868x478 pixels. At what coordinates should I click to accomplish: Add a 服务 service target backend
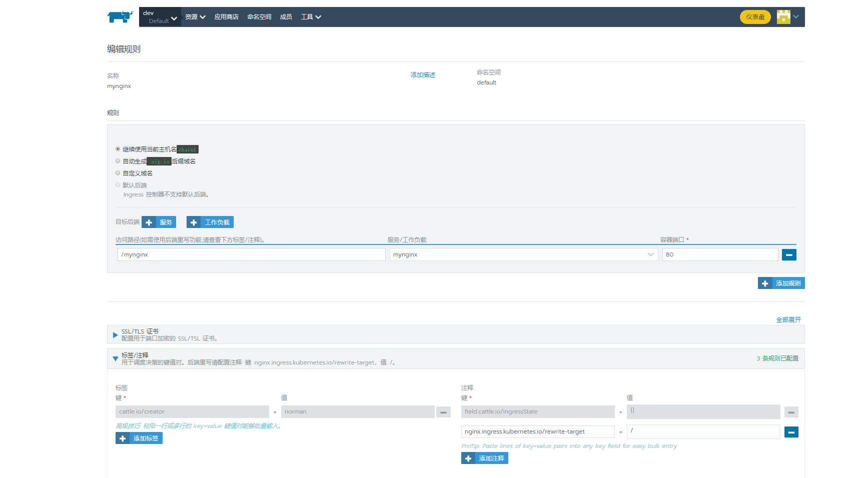159,222
